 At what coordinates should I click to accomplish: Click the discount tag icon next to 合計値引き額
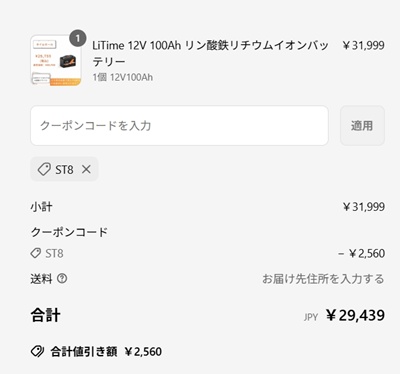pos(37,351)
